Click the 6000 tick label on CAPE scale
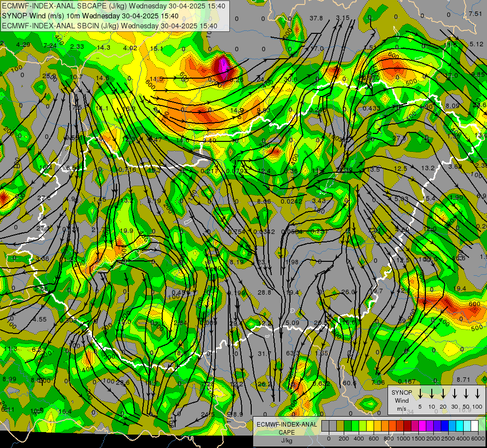 478,439
